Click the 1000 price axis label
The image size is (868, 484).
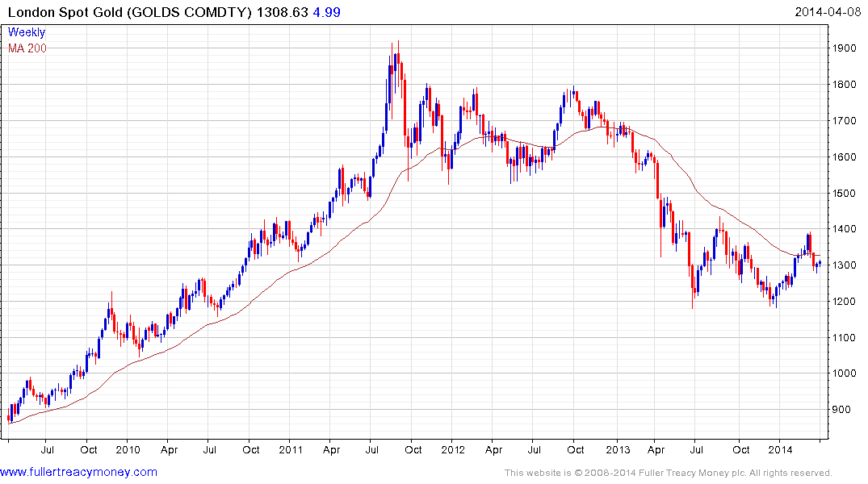(x=845, y=373)
